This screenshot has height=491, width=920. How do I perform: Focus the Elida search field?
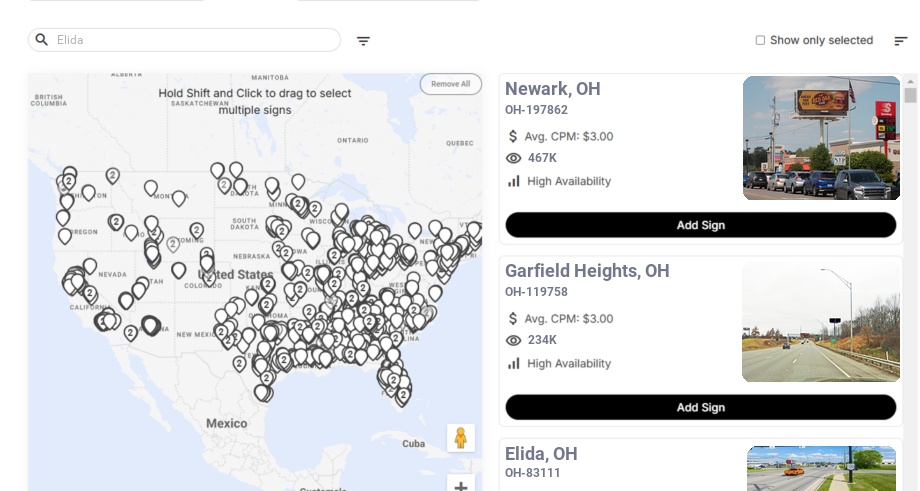click(195, 40)
